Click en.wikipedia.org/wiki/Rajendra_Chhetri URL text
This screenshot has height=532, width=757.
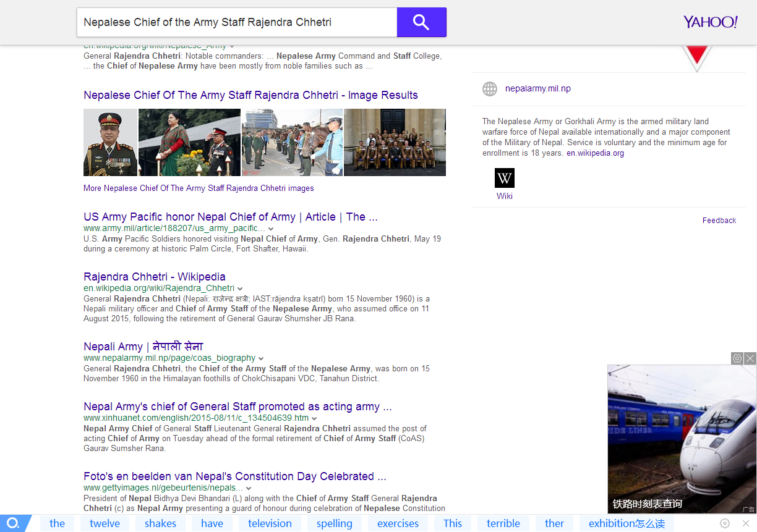[159, 289]
